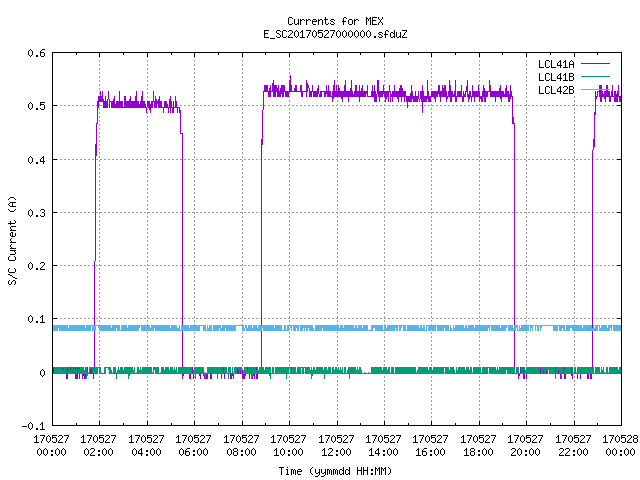
Task: Click the LCL41B legend label
Action: [556, 77]
